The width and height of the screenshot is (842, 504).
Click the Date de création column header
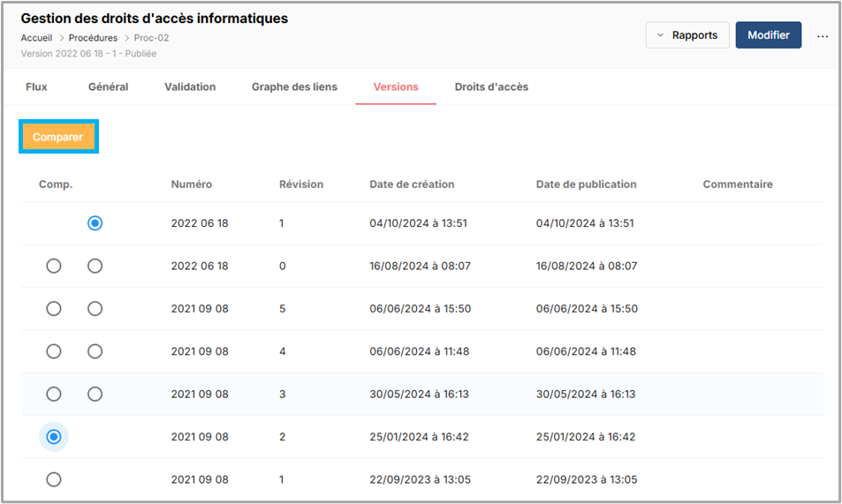pyautogui.click(x=412, y=184)
